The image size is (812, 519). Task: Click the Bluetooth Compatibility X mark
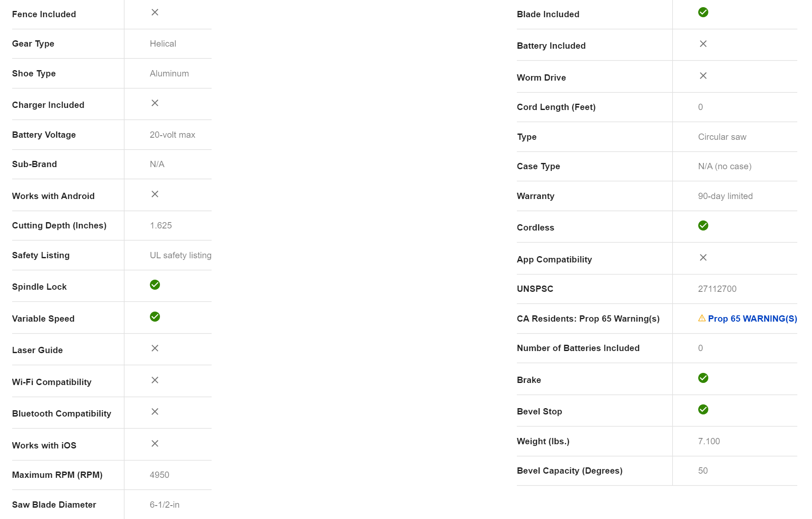(x=155, y=412)
